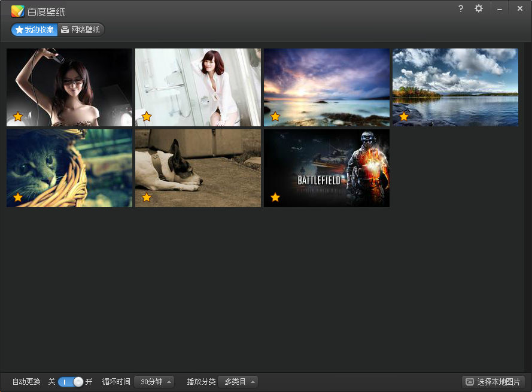Unfavorite the sunset seascape wallpaper star
The width and height of the screenshot is (532, 392).
(275, 117)
